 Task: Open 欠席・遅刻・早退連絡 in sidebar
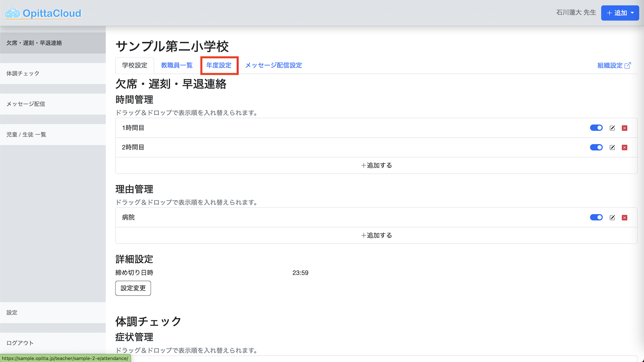coord(53,43)
